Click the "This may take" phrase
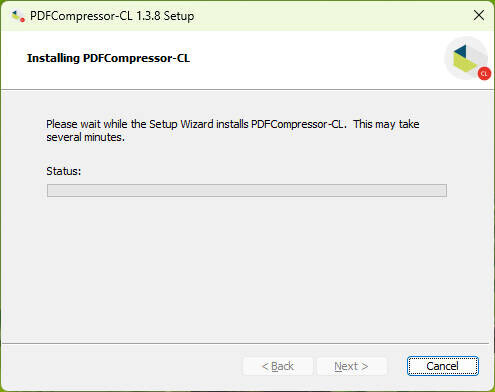 coord(386,124)
